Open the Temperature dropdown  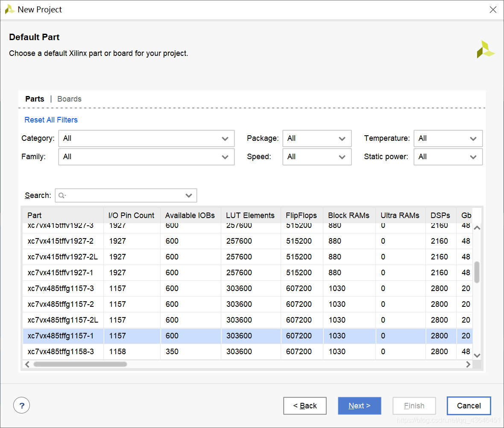pyautogui.click(x=448, y=138)
